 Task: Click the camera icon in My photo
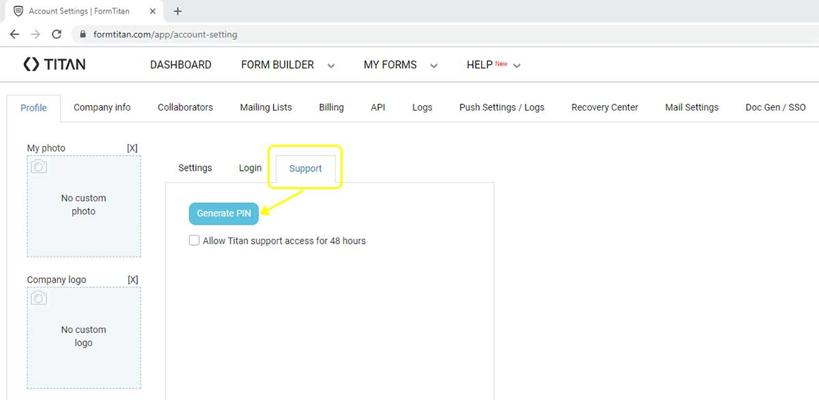pyautogui.click(x=39, y=166)
